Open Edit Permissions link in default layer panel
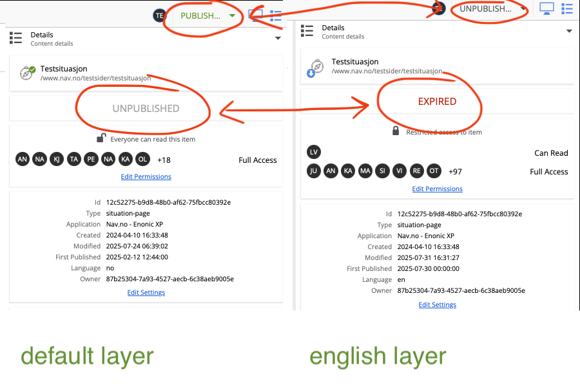 [x=146, y=176]
